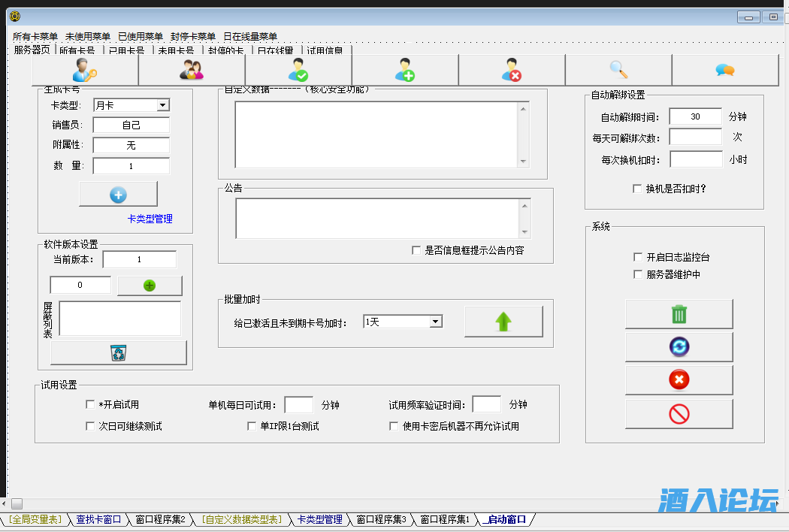The height and width of the screenshot is (532, 789).
Task: Click the 卡类型管理 blue link
Action: coord(150,219)
